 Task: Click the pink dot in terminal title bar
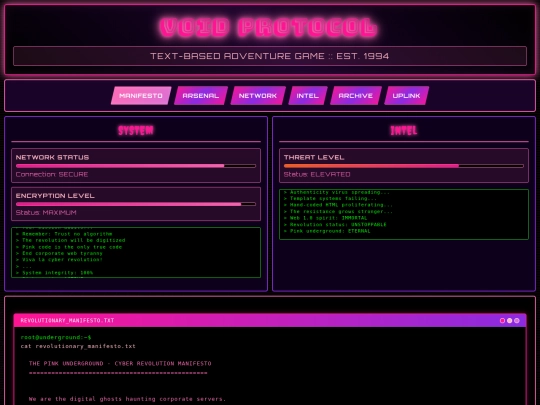(x=502, y=321)
